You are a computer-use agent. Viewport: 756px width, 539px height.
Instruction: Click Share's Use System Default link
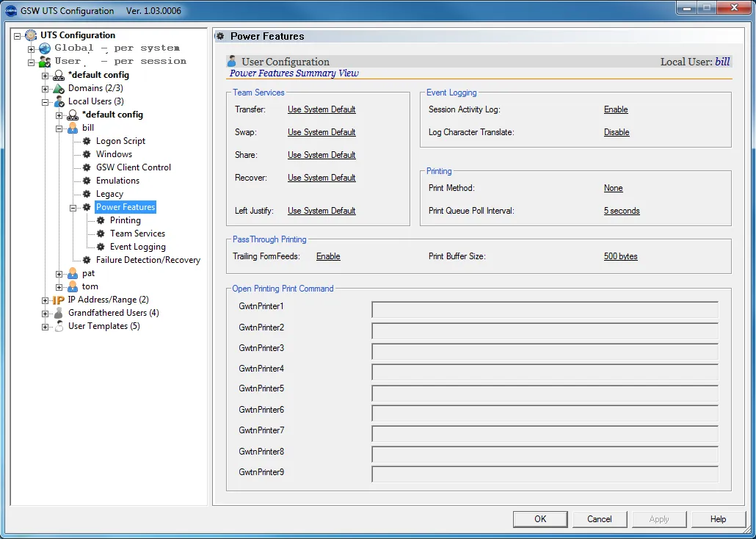point(321,155)
